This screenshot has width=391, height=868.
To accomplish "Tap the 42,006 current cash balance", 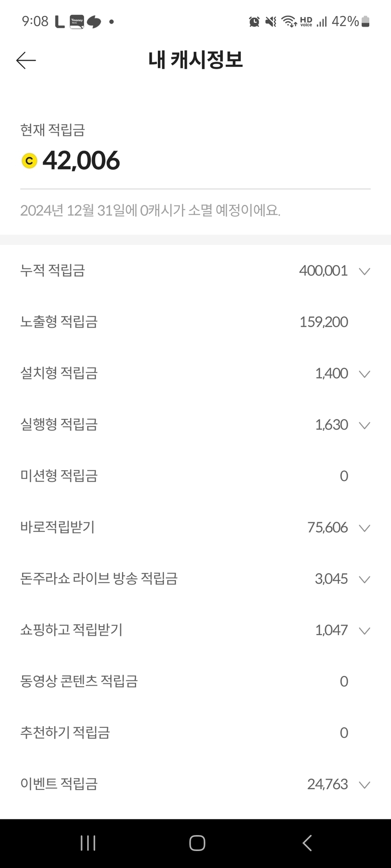I will tap(81, 161).
